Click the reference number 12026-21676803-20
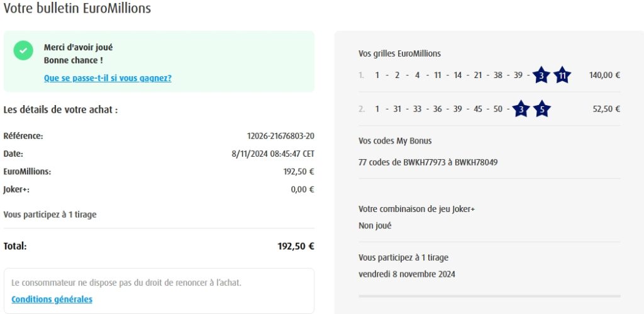The width and height of the screenshot is (644, 314). pos(280,136)
